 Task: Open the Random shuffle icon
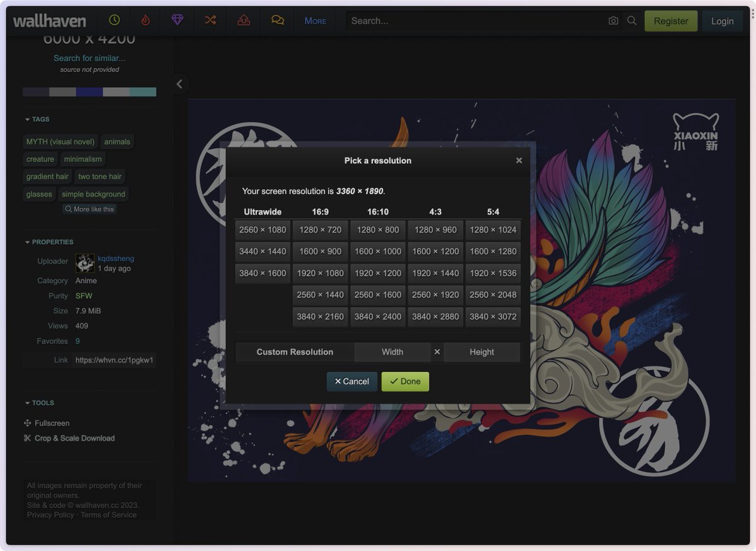click(210, 20)
